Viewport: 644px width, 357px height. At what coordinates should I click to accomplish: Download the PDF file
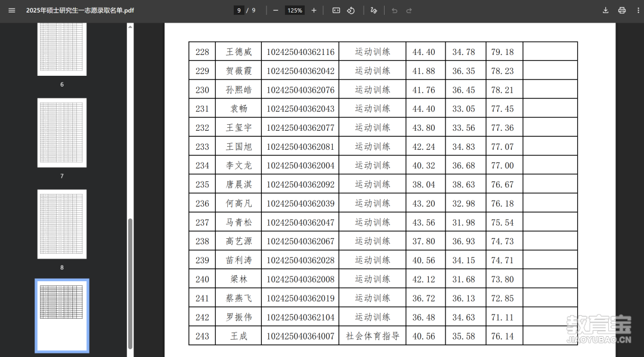pos(605,10)
